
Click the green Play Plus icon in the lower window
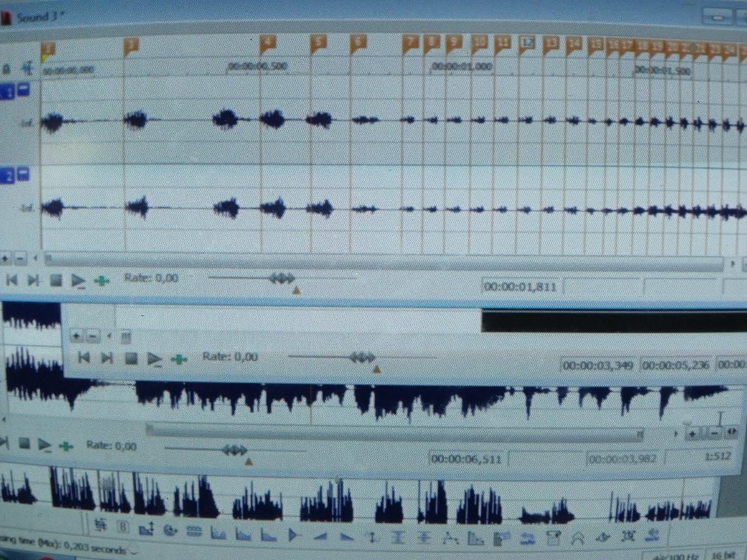tap(66, 446)
